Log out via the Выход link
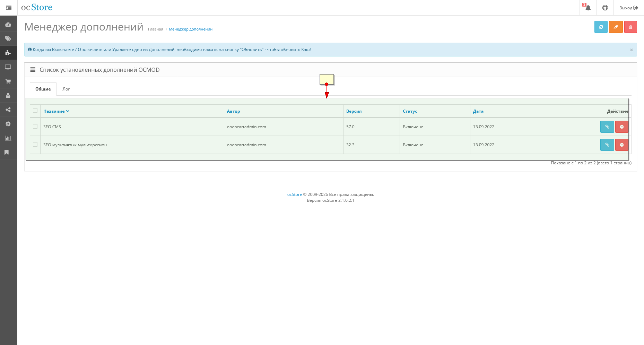This screenshot has height=345, width=644. point(628,8)
